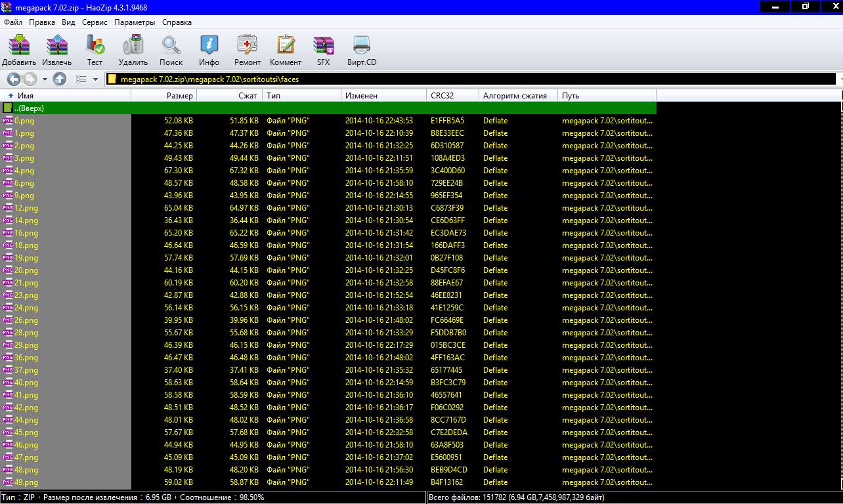
Task: Go back using the left arrow button
Action: pos(14,79)
